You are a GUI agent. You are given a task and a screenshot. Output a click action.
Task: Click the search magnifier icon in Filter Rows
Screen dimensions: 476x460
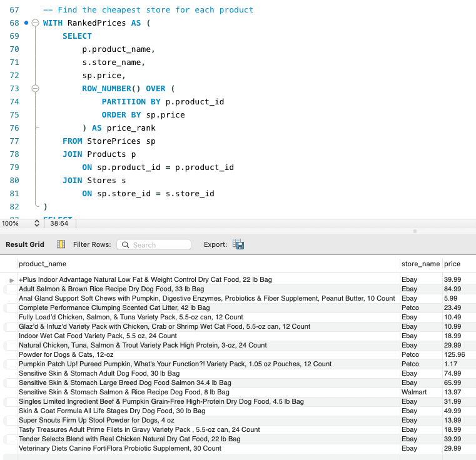(x=125, y=244)
